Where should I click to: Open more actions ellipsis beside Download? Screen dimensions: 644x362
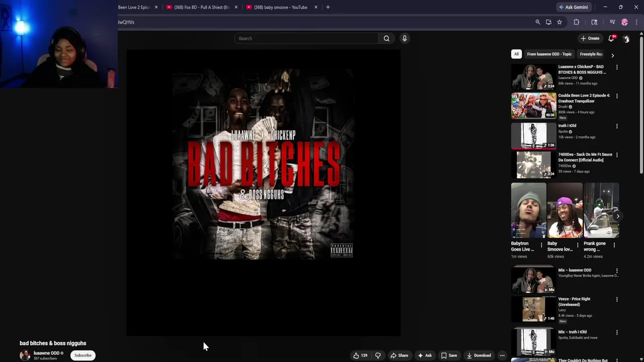tap(502, 355)
